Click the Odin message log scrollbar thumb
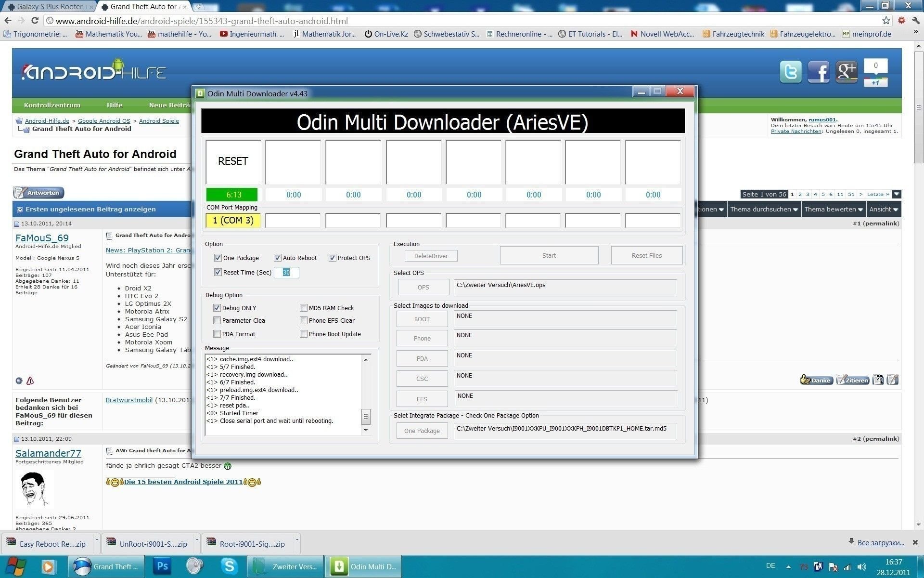 coord(366,416)
